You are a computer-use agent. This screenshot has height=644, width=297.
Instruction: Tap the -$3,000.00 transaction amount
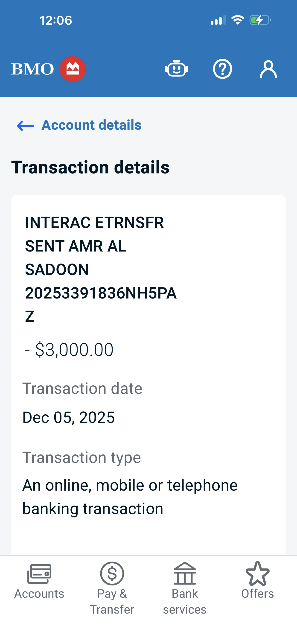pos(69,349)
